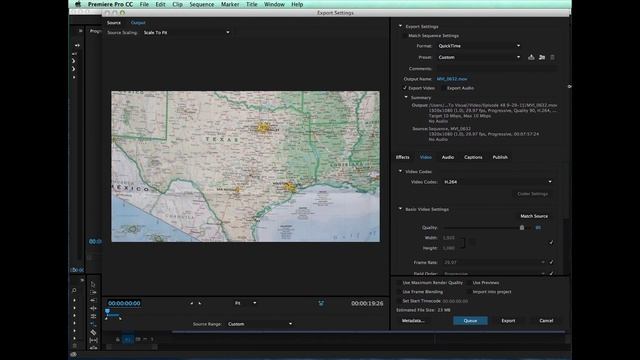Click the Save Preset icon
640x360 pixels.
[x=531, y=57]
